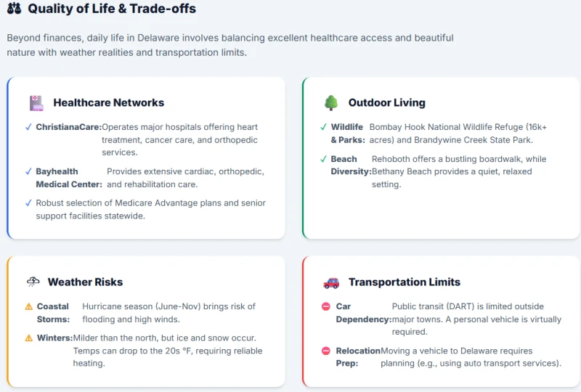Click the hospital icon next to Healthcare Networks
Image resolution: width=581 pixels, height=392 pixels.
pyautogui.click(x=36, y=103)
